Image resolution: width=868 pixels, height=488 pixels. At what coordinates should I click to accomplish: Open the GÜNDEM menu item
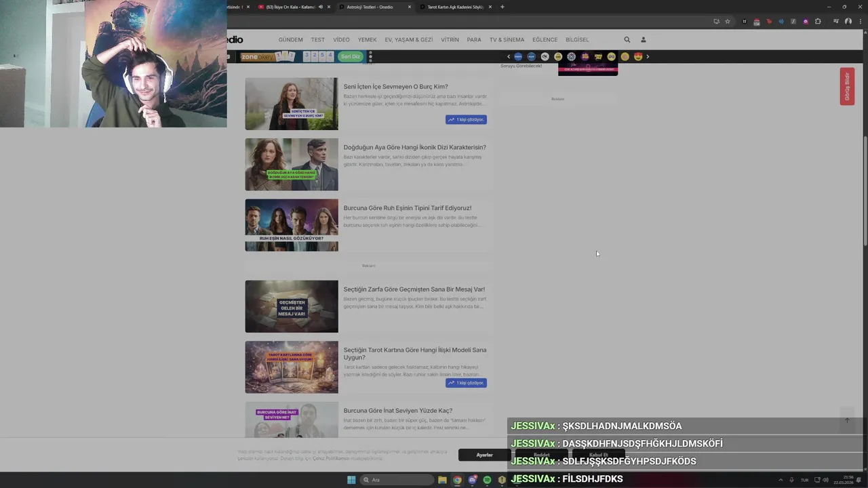[290, 40]
